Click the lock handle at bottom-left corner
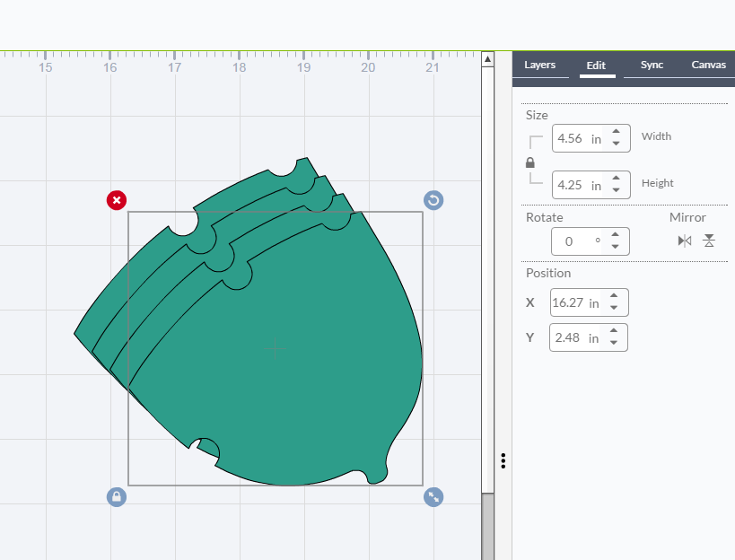Viewport: 735px width, 560px height. (117, 496)
